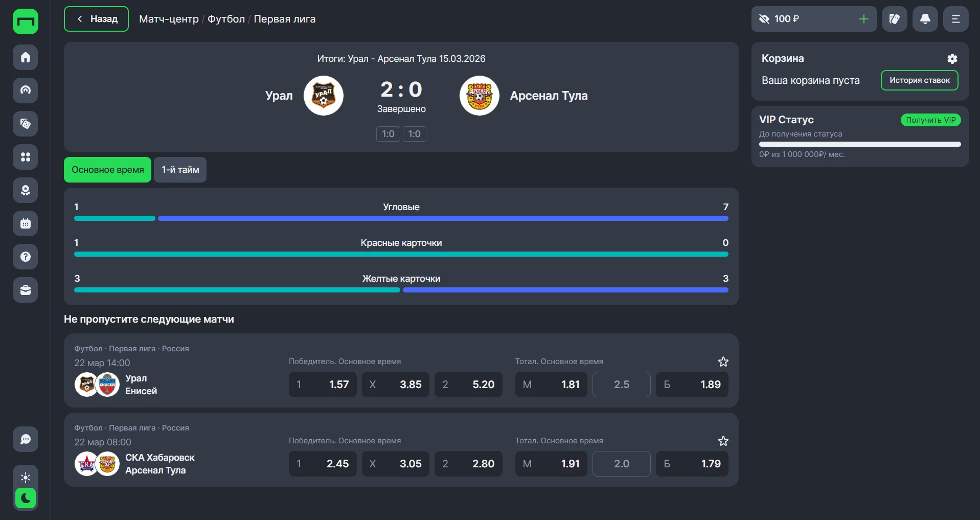Open the notifications bell
980x520 pixels.
point(925,19)
